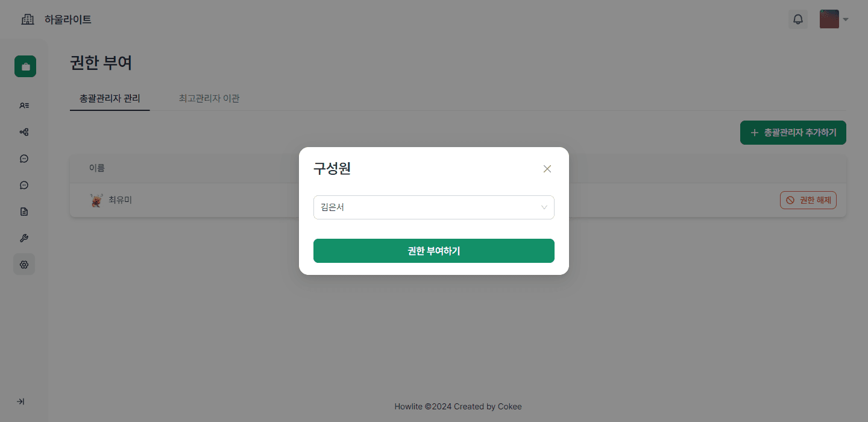This screenshot has height=422, width=868.
Task: Click the green briefcase icon in sidebar
Action: click(25, 66)
